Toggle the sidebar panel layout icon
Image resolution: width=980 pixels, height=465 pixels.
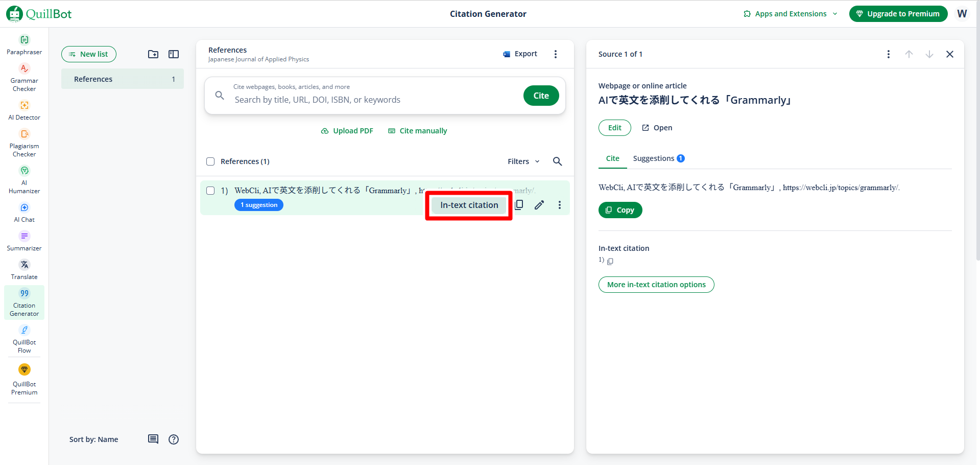point(174,54)
